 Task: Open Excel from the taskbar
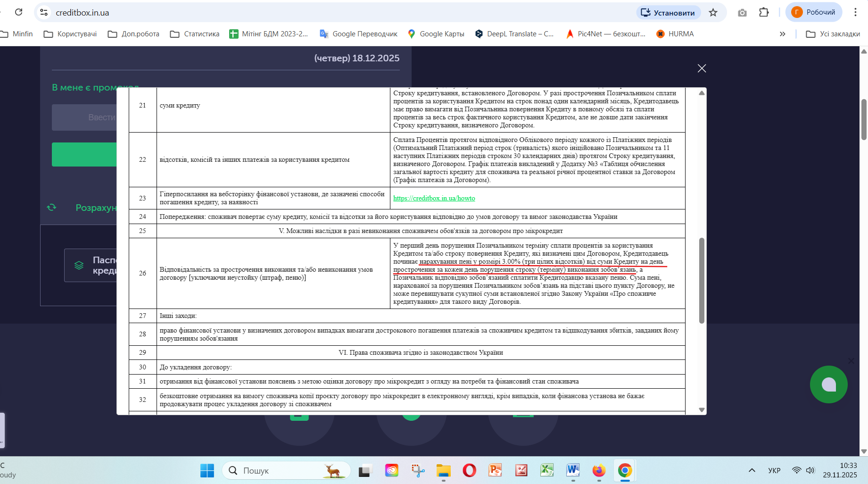point(547,470)
